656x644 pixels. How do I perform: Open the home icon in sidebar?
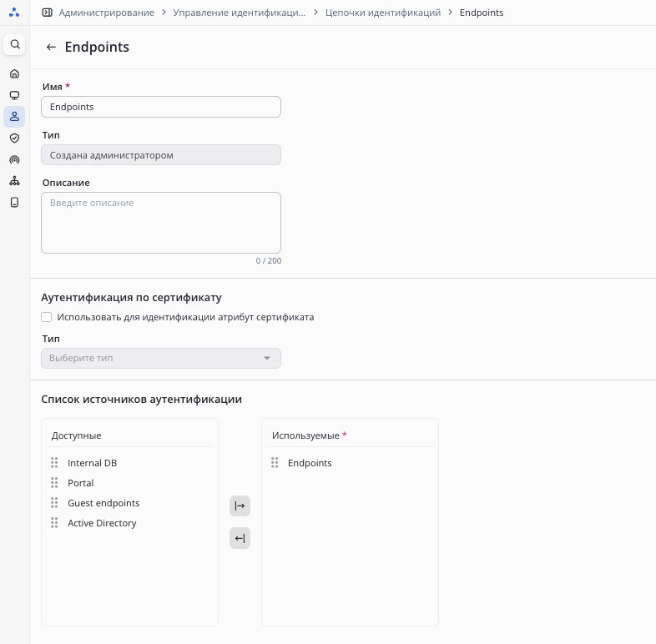14,73
